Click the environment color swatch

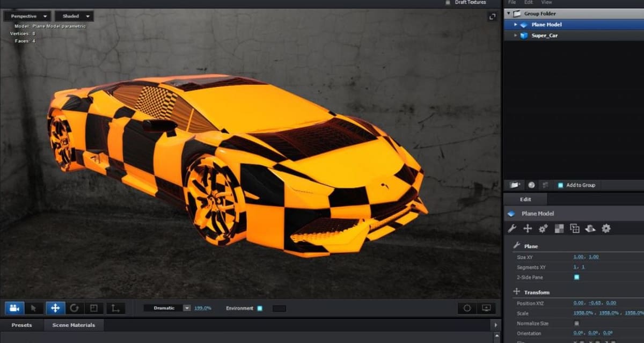[x=279, y=309]
